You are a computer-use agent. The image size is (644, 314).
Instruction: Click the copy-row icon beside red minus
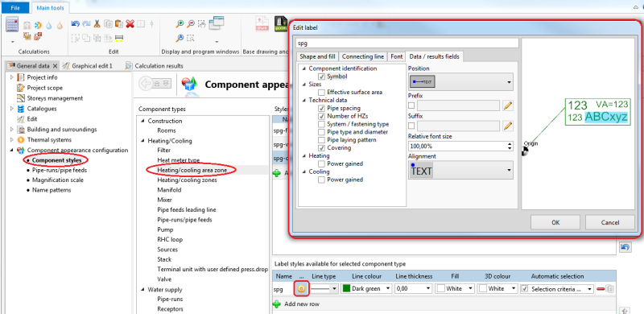pyautogui.click(x=610, y=289)
